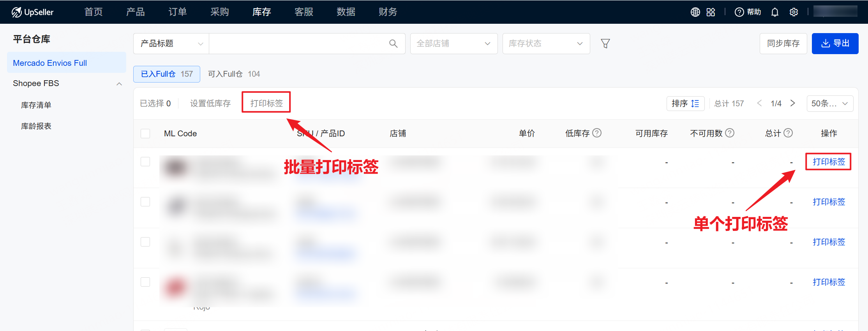Open the apps grid icon
Screen dimensions: 868x331
click(711, 12)
